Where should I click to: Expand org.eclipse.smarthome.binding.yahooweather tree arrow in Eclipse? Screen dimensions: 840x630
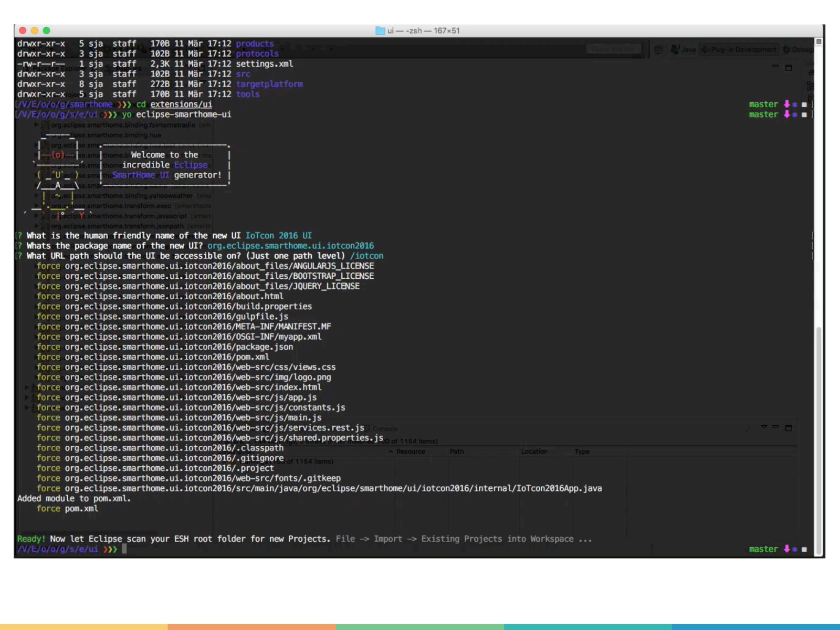pos(36,196)
